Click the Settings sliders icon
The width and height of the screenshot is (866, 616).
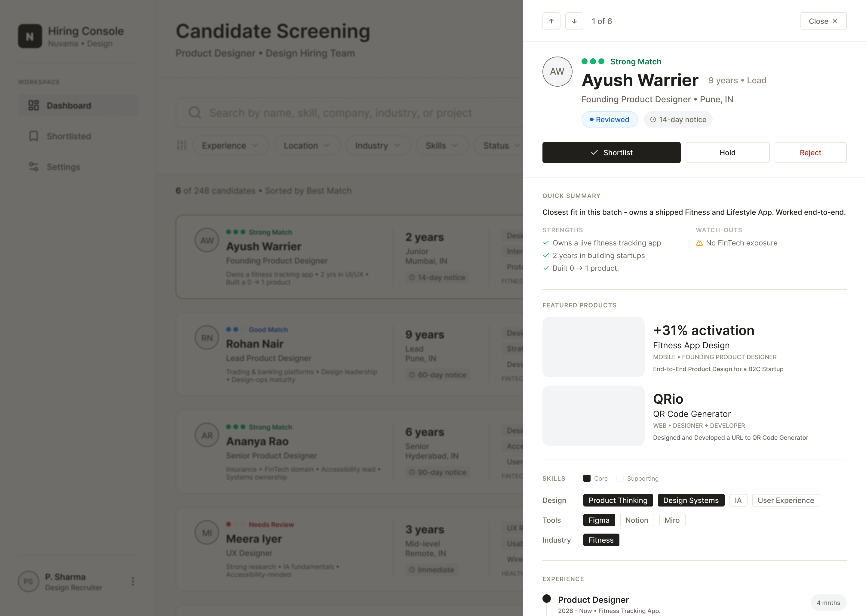(x=34, y=167)
